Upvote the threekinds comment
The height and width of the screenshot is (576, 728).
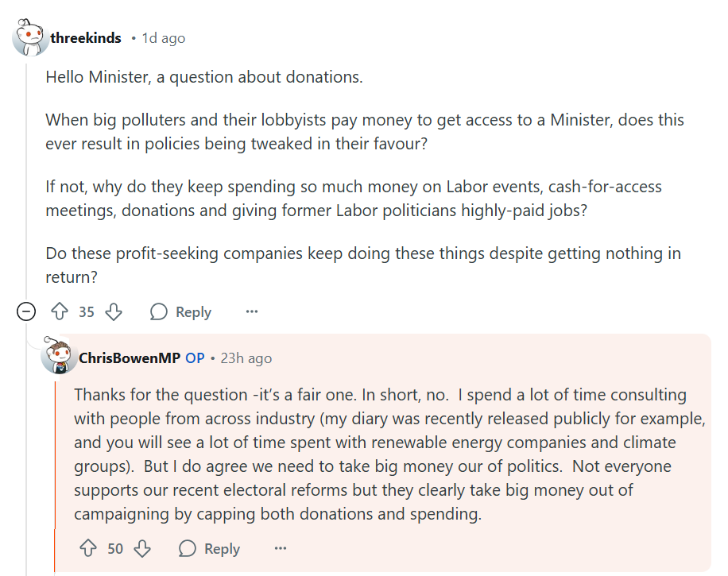click(60, 311)
